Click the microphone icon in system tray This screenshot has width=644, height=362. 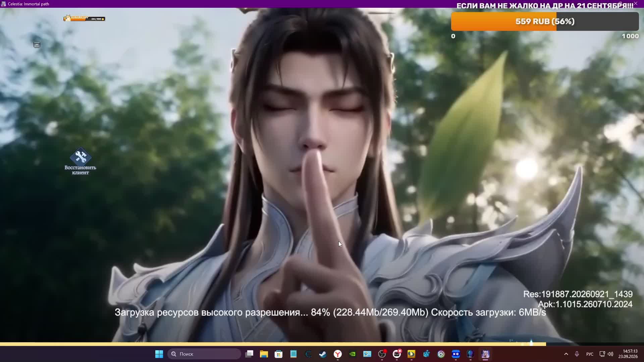pos(577,354)
